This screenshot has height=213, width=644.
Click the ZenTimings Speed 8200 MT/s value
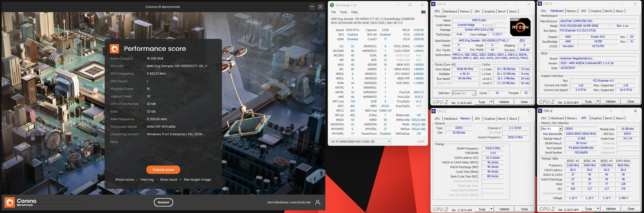[x=352, y=30]
